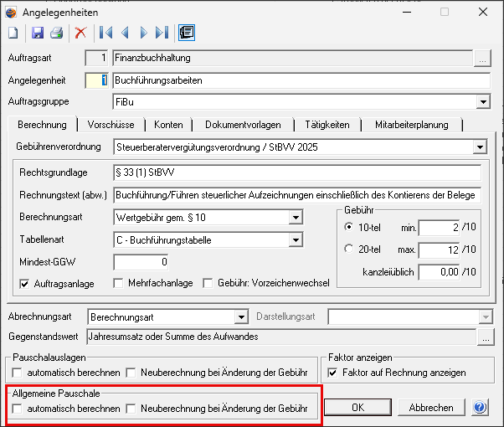Check Pauschalauslagen Neuberechnung bei Änderung
This screenshot has height=427, width=504.
click(x=131, y=373)
